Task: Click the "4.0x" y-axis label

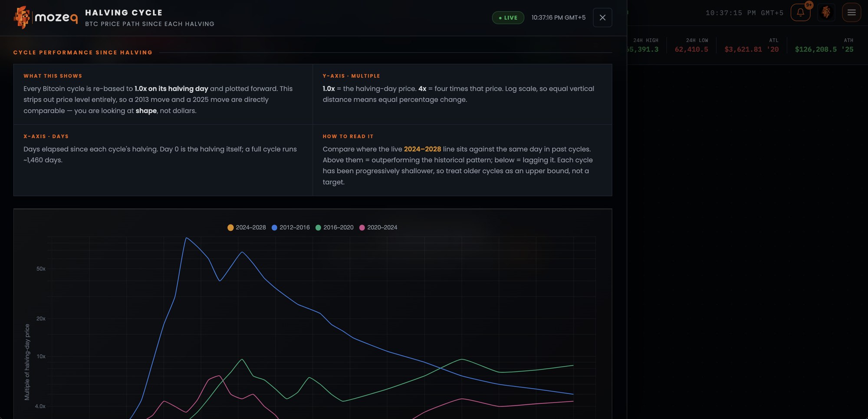Action: 40,406
